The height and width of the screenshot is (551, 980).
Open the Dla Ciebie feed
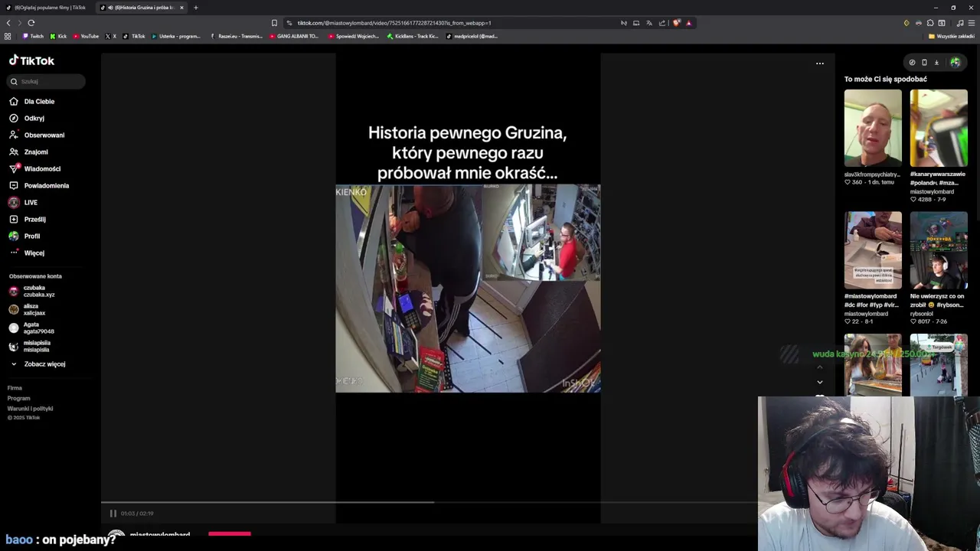point(39,101)
